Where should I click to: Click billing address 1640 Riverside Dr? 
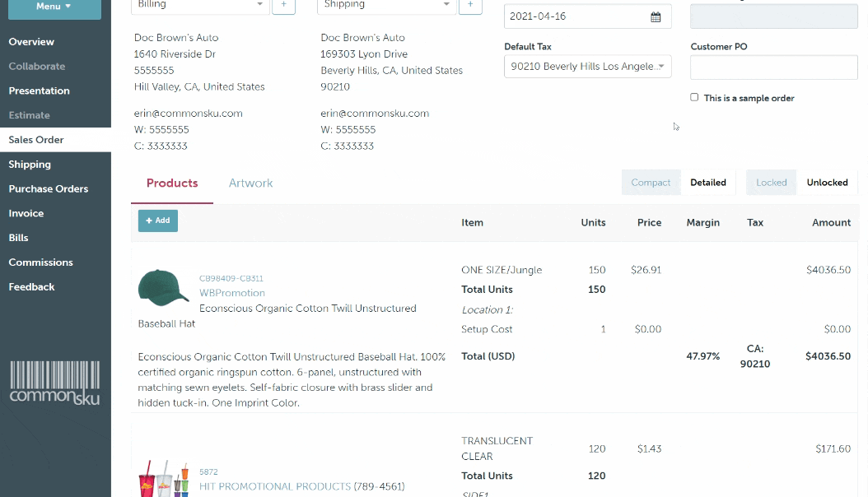[175, 54]
